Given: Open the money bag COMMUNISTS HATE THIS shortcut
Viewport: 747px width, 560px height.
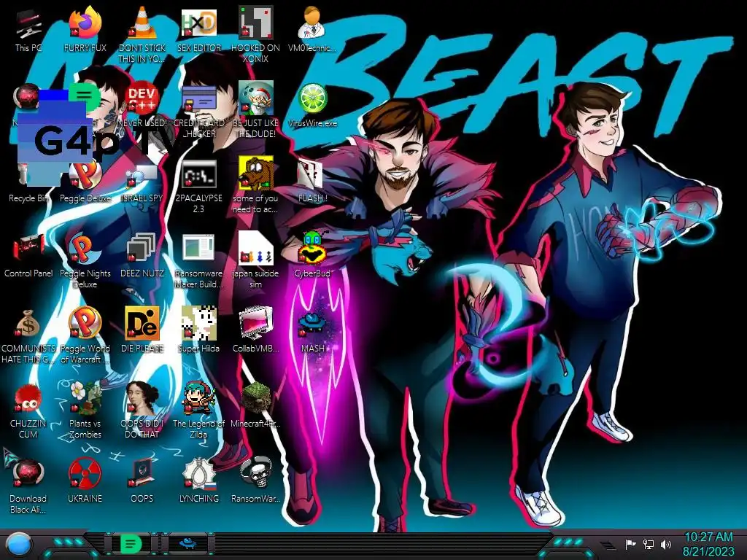Looking at the screenshot, I should point(28,335).
